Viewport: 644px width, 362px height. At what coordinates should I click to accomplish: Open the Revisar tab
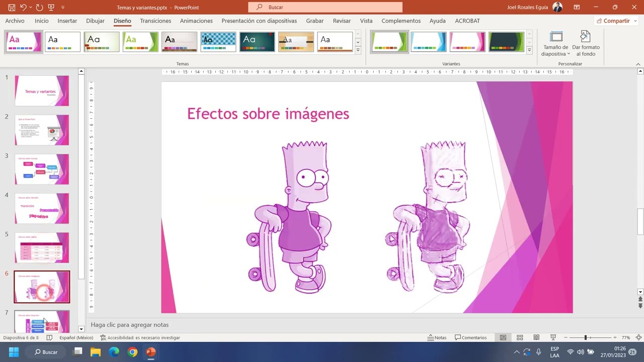click(x=342, y=21)
